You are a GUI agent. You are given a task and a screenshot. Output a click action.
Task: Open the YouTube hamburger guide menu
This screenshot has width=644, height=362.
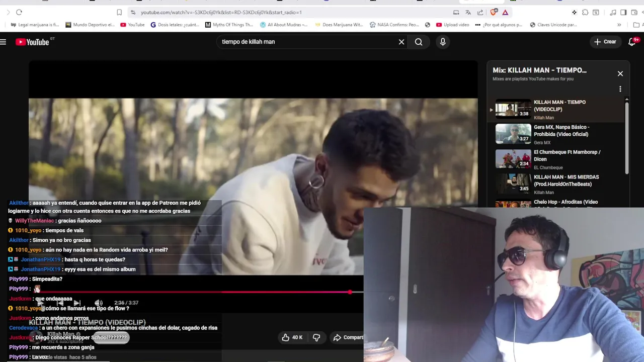pyautogui.click(x=3, y=42)
